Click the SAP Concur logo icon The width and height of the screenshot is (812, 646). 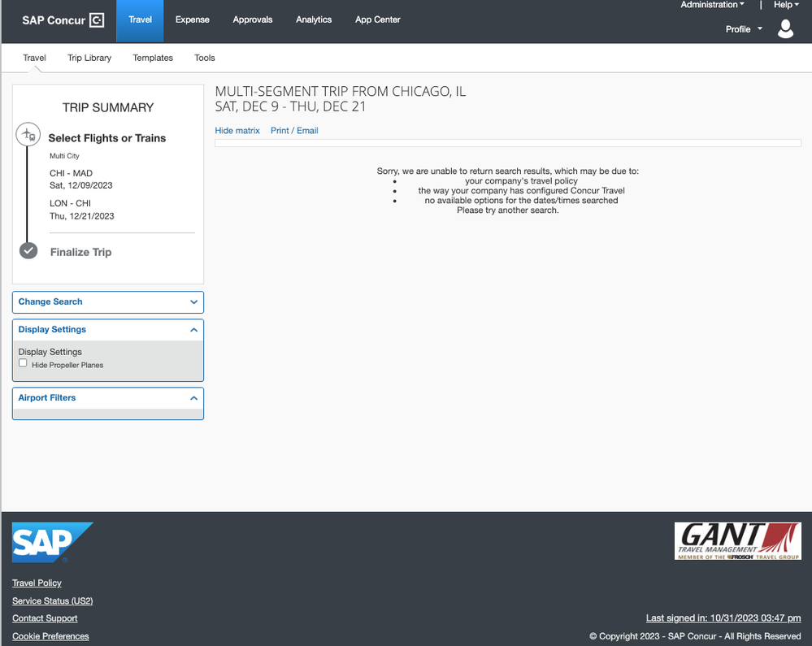coord(97,20)
